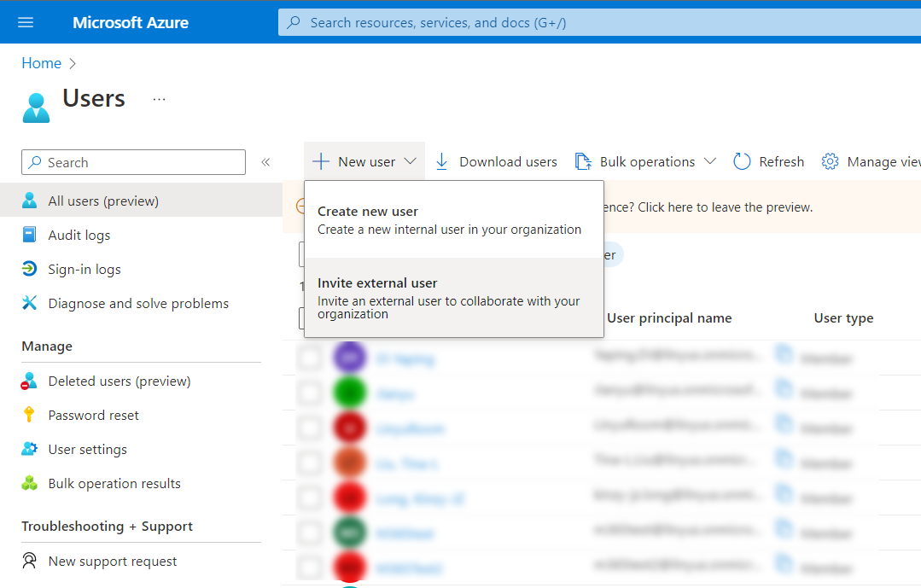Choose Invite external user option

[454, 298]
